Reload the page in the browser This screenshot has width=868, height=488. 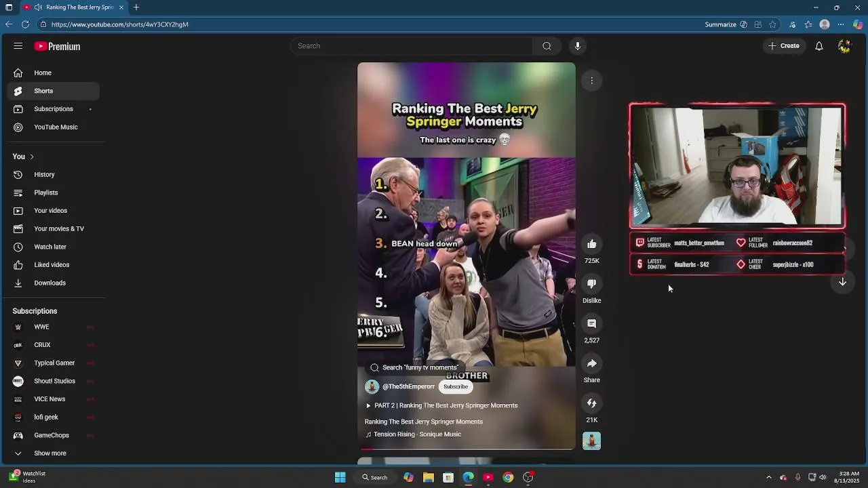pos(25,24)
